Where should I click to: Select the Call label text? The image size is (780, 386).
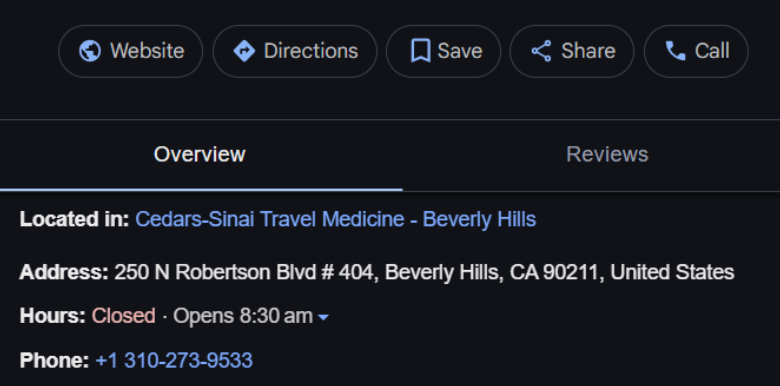[712, 51]
